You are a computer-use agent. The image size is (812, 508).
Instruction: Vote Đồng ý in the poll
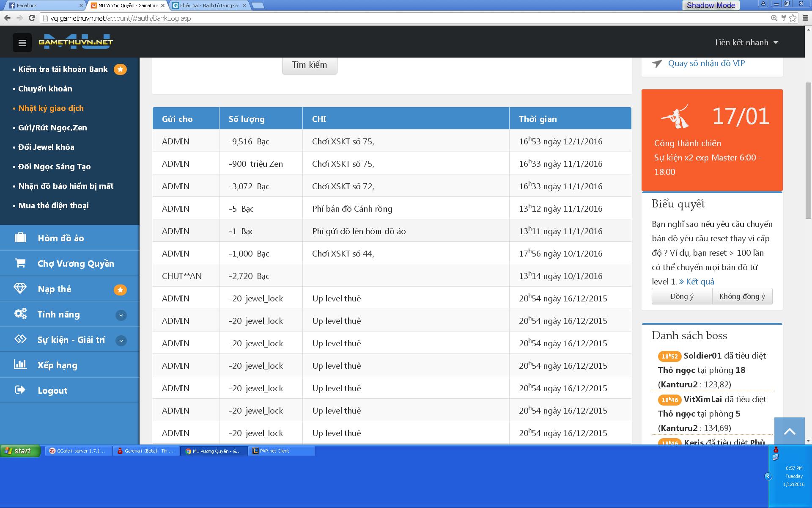[681, 296]
